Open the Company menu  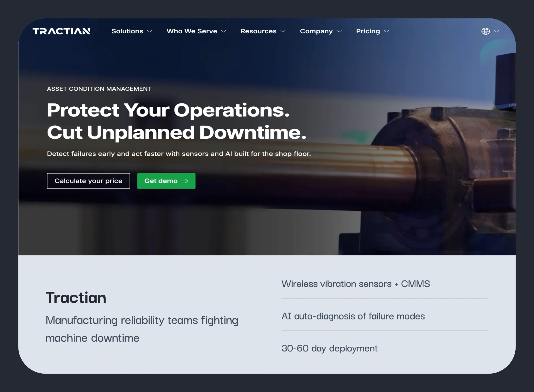(x=316, y=31)
